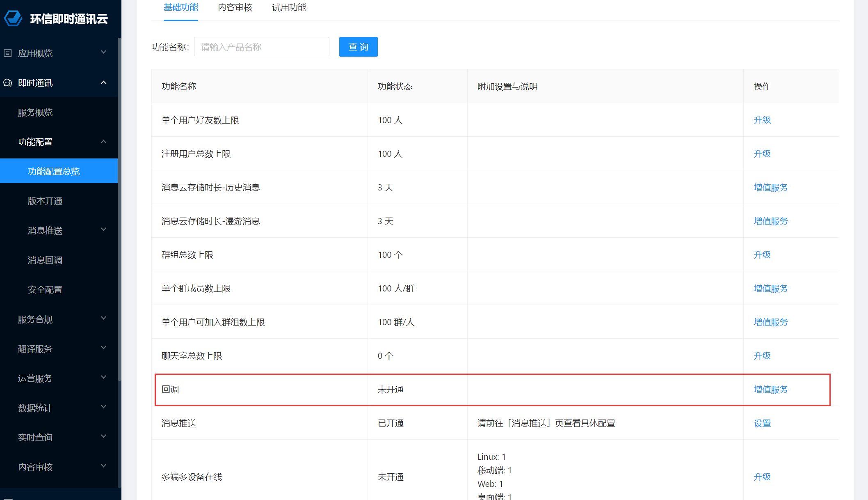Click the 查询 button
The image size is (868, 500).
click(359, 47)
